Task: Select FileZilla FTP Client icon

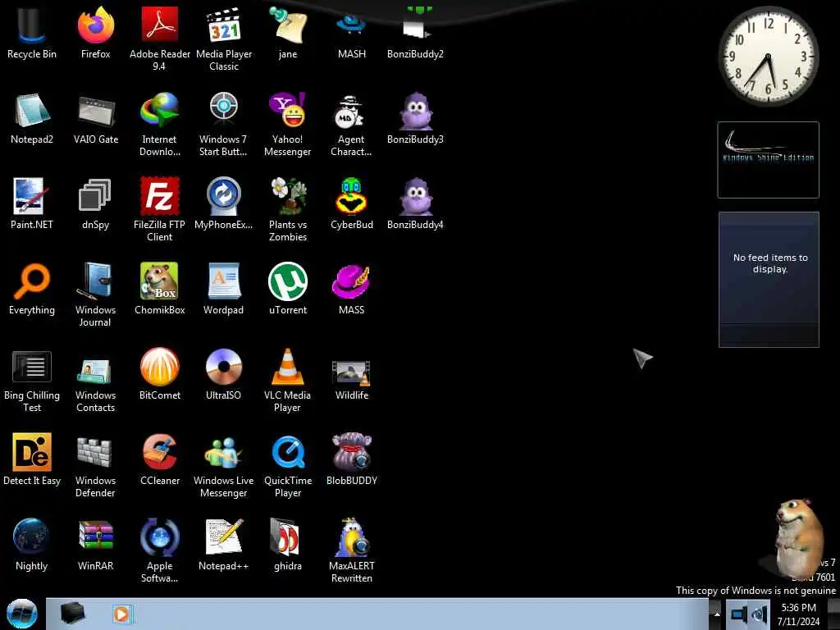Action: [160, 209]
